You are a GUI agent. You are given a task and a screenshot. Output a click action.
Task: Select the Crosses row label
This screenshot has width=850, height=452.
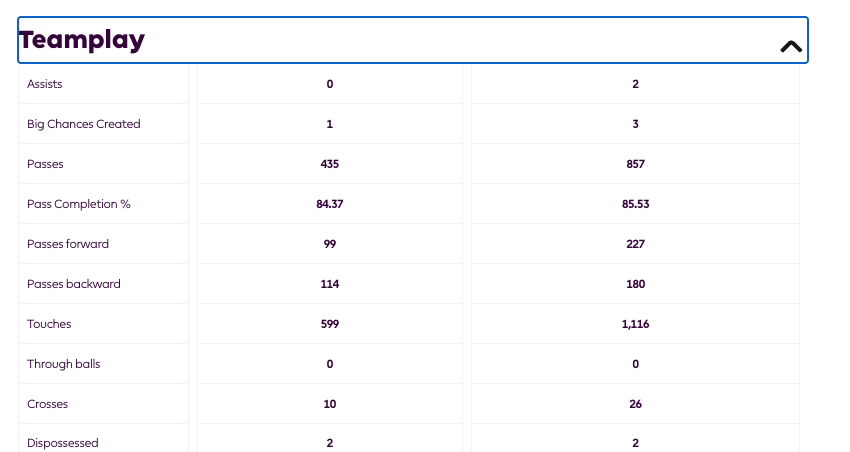47,404
